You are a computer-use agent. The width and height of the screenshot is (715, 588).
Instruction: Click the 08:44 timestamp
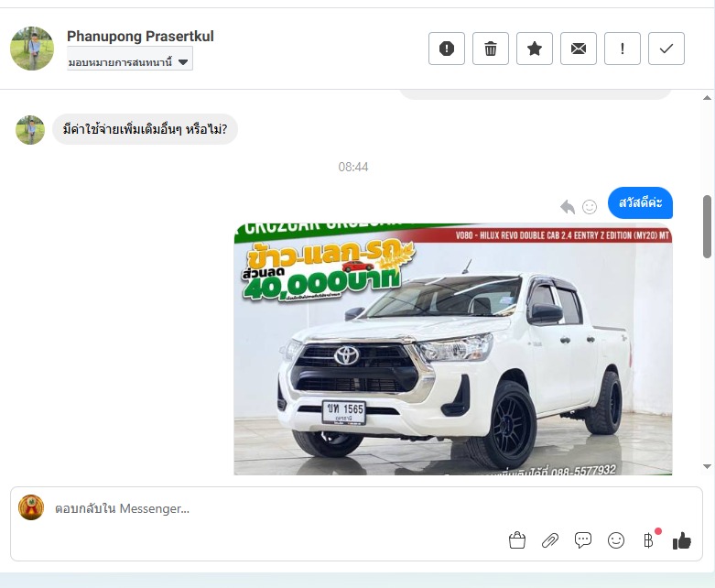[353, 167]
